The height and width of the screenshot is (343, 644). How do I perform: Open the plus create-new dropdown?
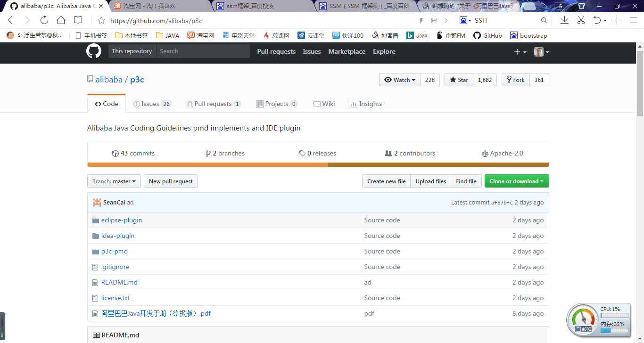[520, 52]
